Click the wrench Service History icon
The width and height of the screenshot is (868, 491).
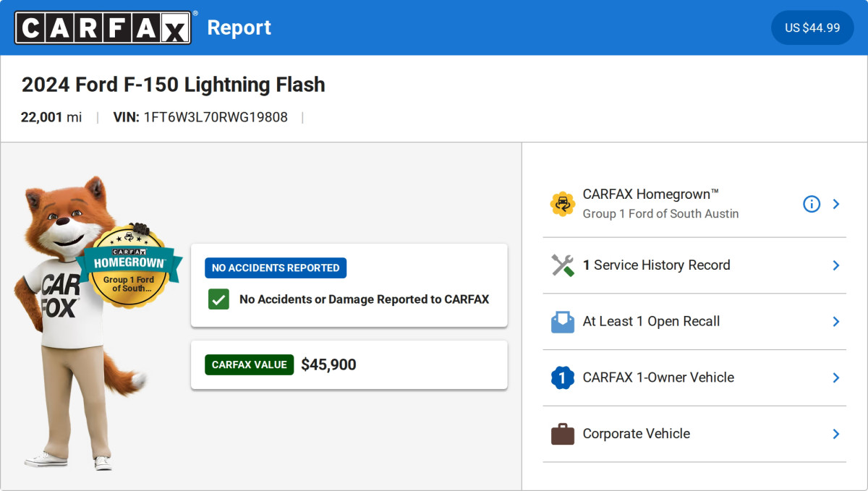[x=562, y=265]
